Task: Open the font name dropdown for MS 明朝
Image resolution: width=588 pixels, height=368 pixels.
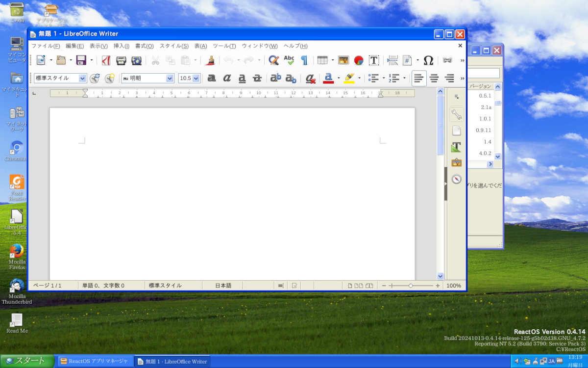Action: [x=170, y=78]
